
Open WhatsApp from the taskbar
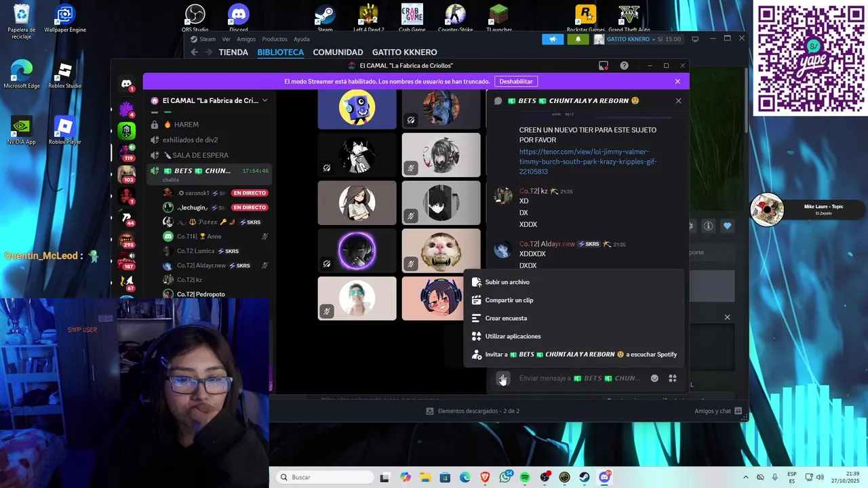(505, 477)
